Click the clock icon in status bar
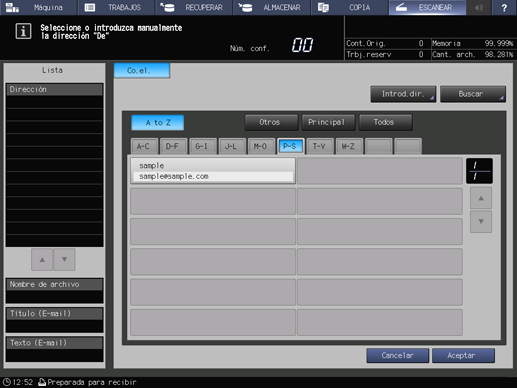 pos(6,382)
